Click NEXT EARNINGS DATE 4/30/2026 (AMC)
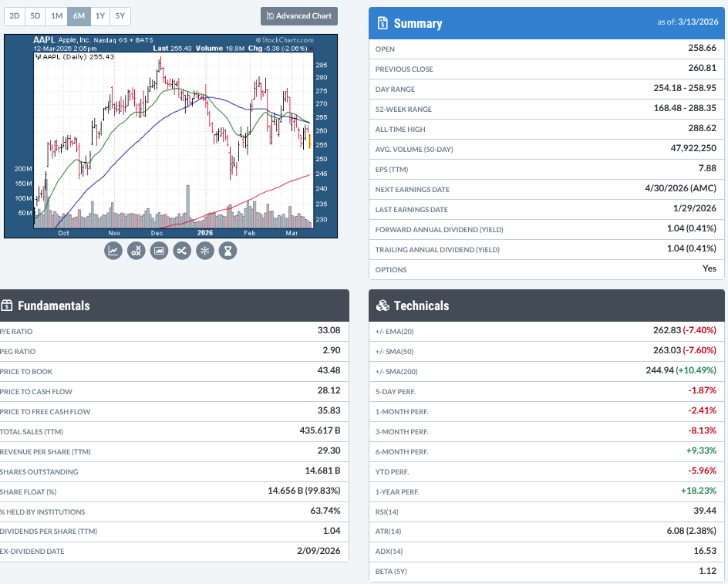 (x=681, y=188)
